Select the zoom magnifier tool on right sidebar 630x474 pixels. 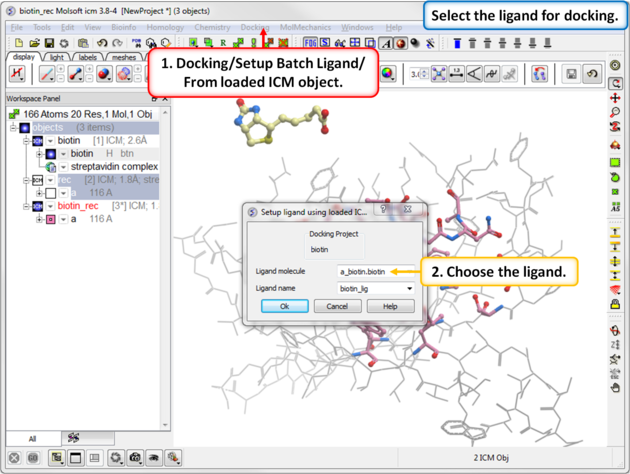coord(616,112)
